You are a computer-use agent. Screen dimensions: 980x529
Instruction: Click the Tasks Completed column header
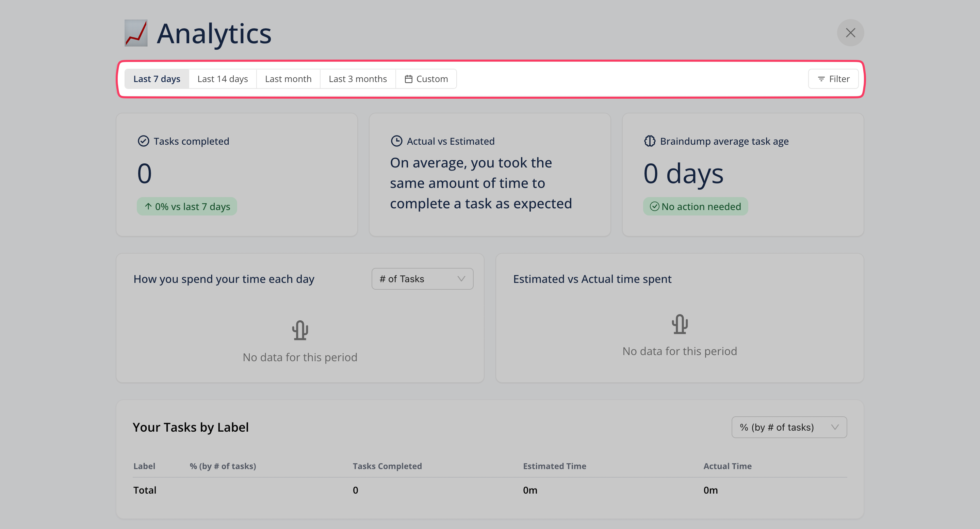tap(387, 466)
